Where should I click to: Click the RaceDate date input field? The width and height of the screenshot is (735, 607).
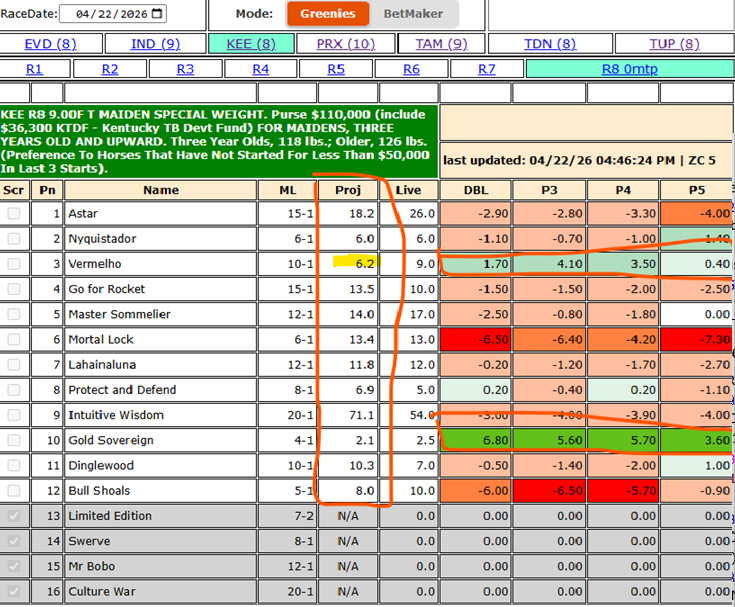click(112, 14)
